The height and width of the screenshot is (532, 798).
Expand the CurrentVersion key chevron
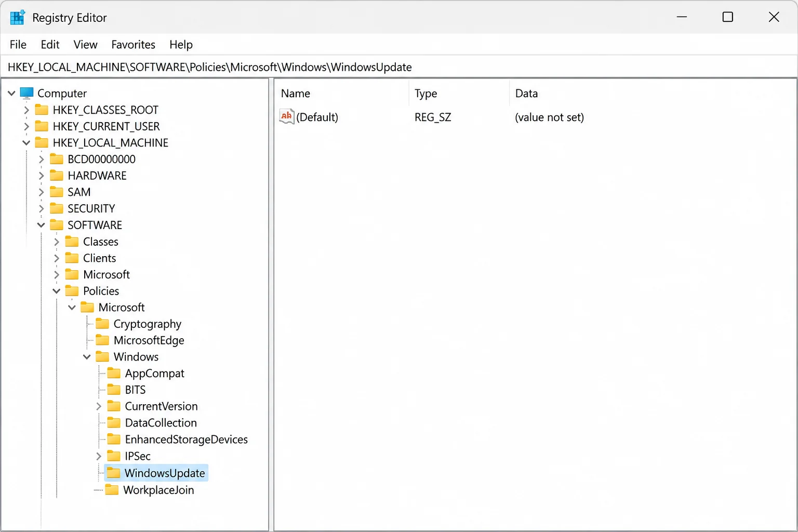(x=99, y=406)
